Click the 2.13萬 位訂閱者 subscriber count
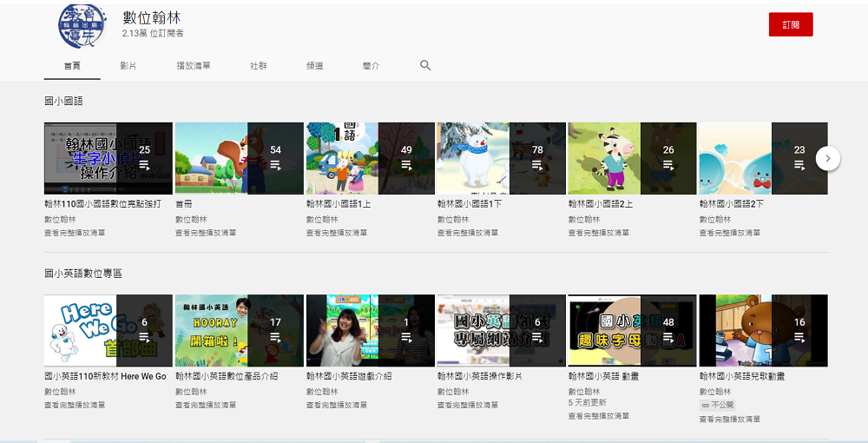 coord(154,33)
